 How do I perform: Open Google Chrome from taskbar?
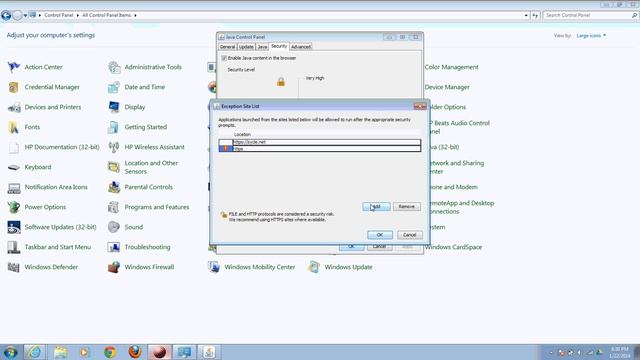110,352
